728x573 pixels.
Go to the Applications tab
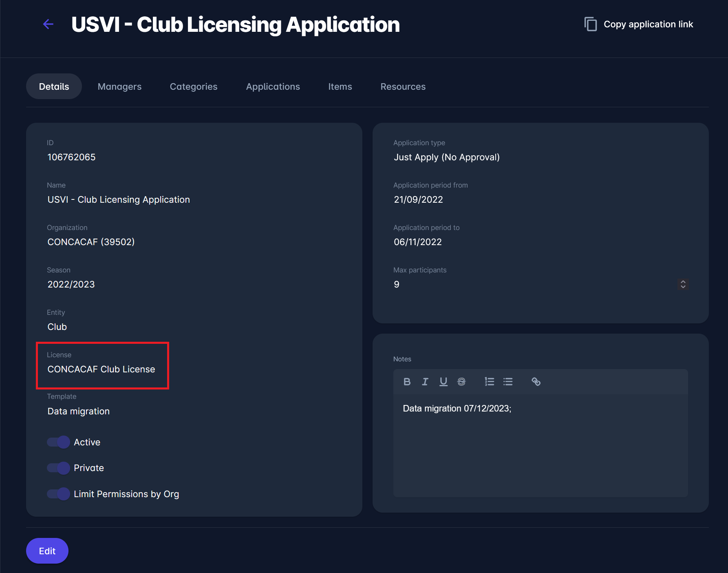pyautogui.click(x=273, y=86)
